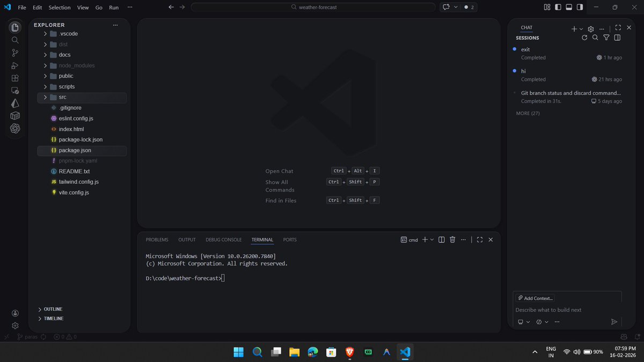Open chat settings gear icon
Image resolution: width=644 pixels, height=362 pixels.
coord(591,29)
